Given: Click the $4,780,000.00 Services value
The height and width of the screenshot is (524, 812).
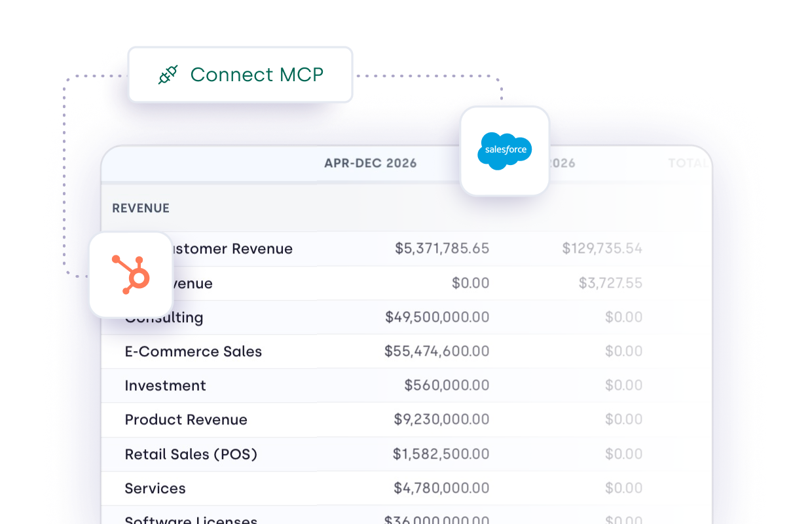Looking at the screenshot, I should 441,488.
